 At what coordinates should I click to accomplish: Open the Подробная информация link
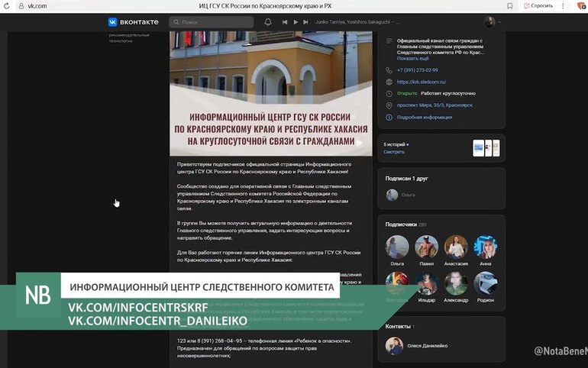click(x=425, y=118)
